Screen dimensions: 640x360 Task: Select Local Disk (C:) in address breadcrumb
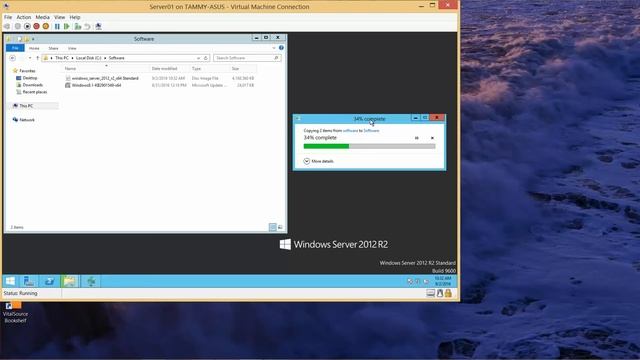click(89, 58)
